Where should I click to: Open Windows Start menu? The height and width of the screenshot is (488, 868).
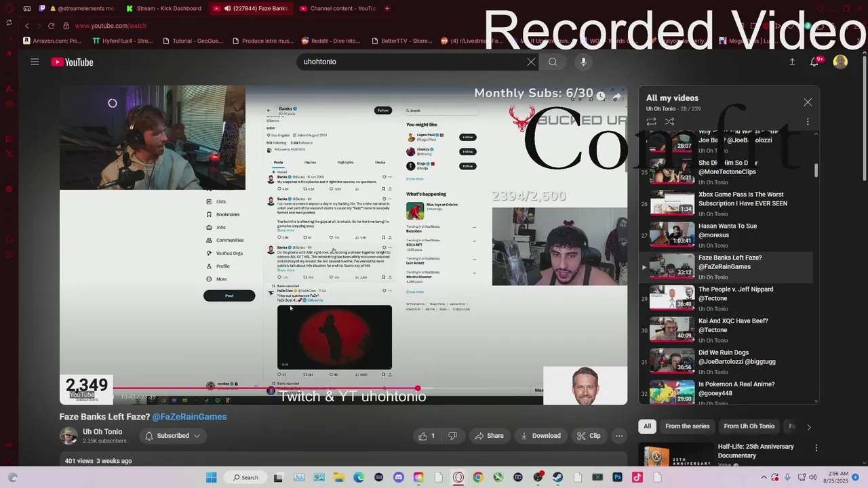pos(211,477)
